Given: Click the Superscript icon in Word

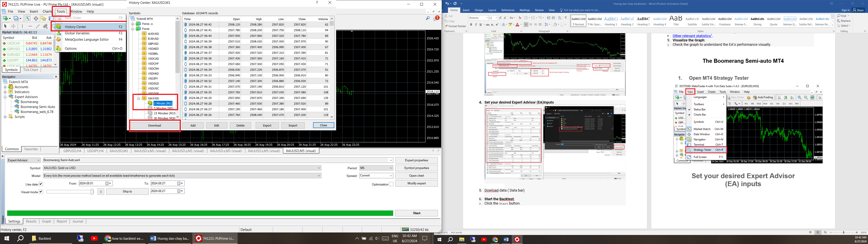Looking at the screenshot, I should 497,25.
